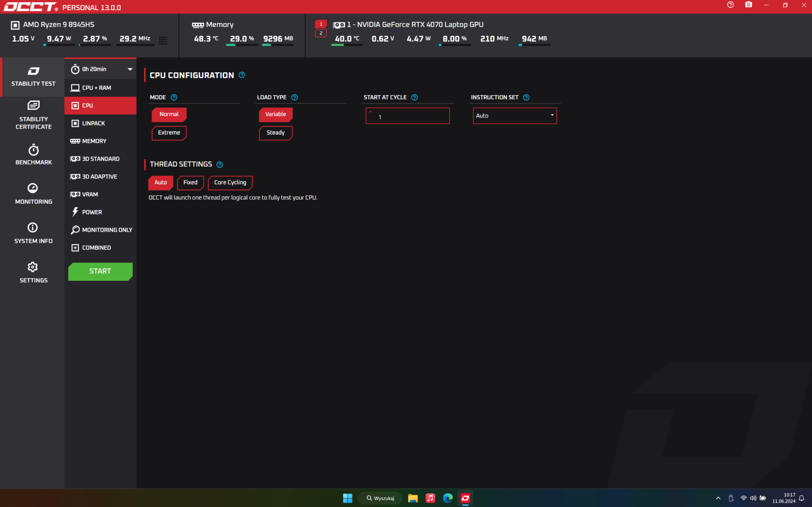812x507 pixels.
Task: Select the Power test
Action: (100, 212)
